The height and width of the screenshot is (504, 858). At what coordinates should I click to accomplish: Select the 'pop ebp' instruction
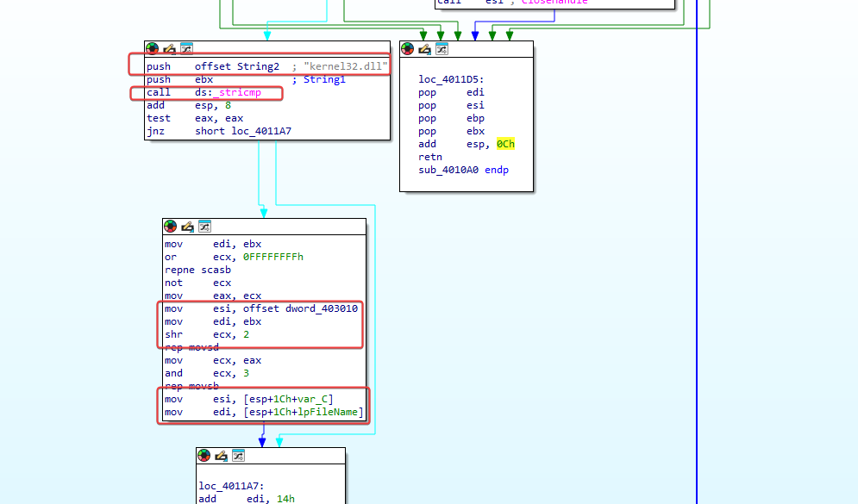tap(451, 118)
